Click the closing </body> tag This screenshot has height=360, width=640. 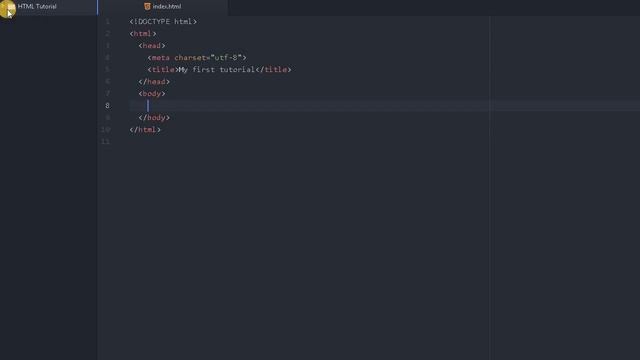point(154,118)
